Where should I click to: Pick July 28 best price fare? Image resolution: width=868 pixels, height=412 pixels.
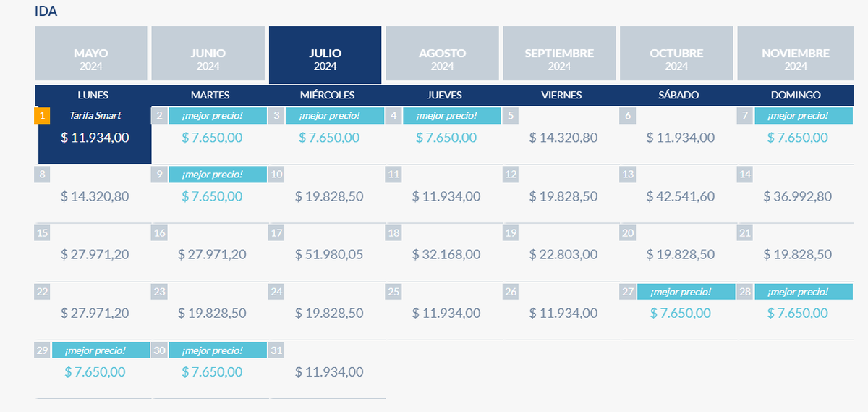click(798, 313)
